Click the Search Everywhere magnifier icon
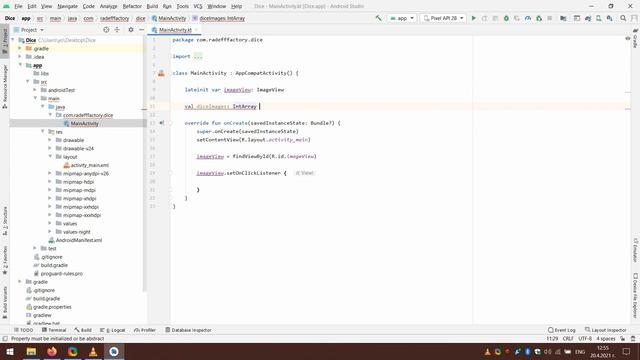The height and width of the screenshot is (360, 640). point(623,18)
